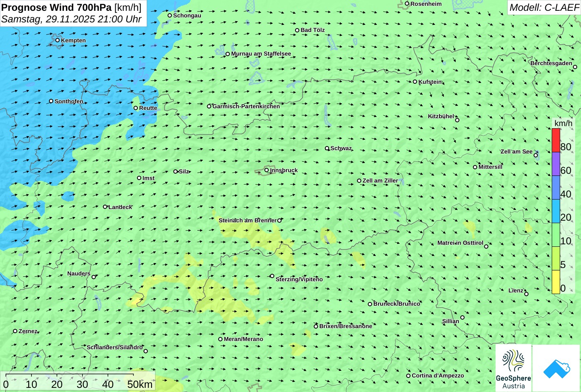Select the light green 10 km/h legend color
Screen dimensions: 581x392
tap(556, 235)
